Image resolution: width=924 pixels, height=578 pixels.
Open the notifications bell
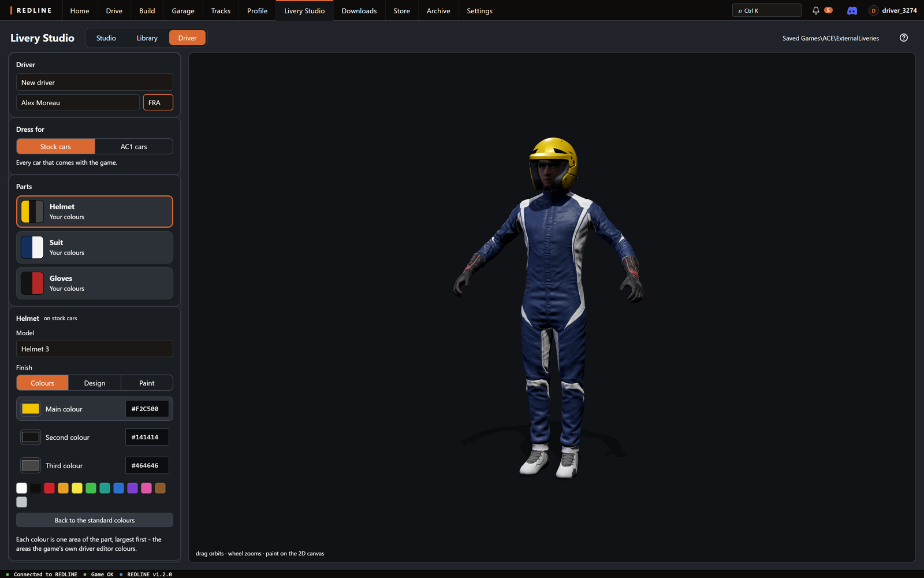(x=816, y=10)
